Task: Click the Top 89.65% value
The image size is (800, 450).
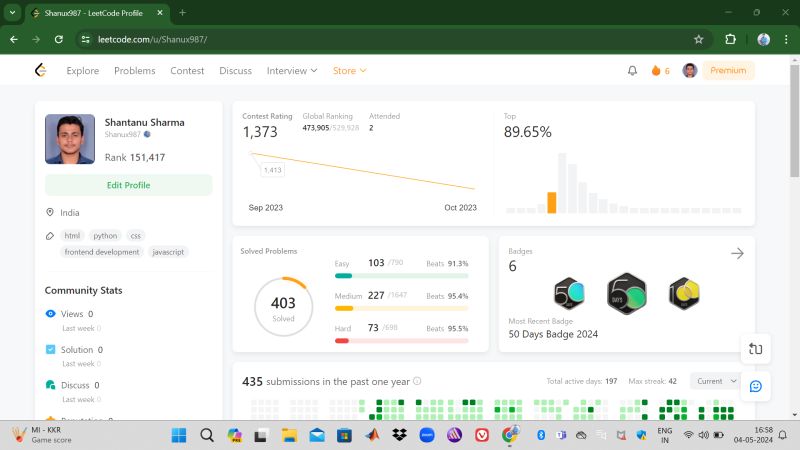Action: click(528, 132)
